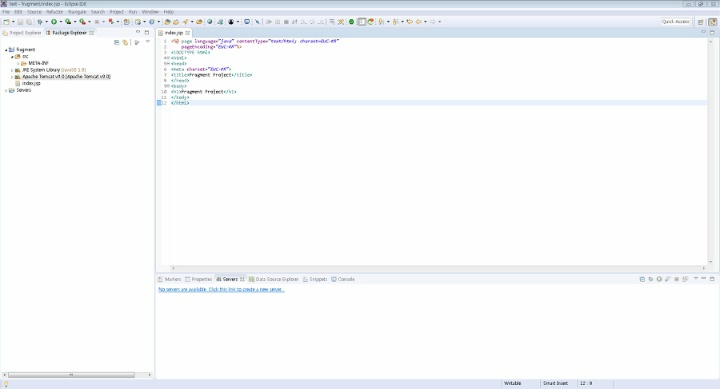The width and height of the screenshot is (720, 389).
Task: Minimize the bottom Servers panel
Action: pyautogui.click(x=703, y=279)
